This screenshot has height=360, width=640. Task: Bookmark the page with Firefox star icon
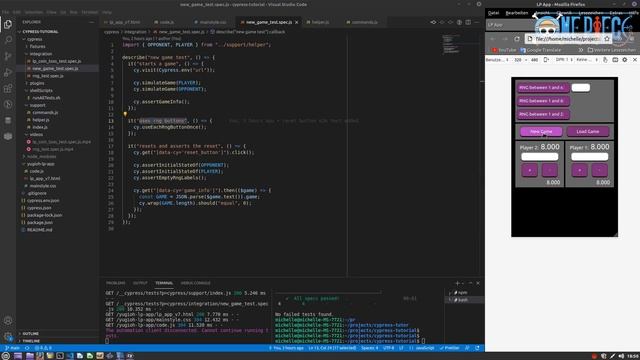point(607,38)
